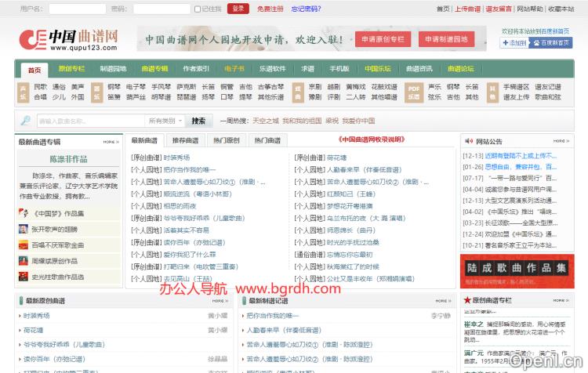Open the 黄梅戏 opera category link
Viewport: 588px width, 373px height.
[355, 87]
